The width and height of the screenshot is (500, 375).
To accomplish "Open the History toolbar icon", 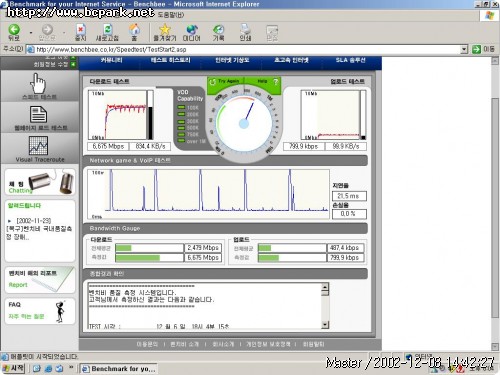I will pyautogui.click(x=219, y=30).
